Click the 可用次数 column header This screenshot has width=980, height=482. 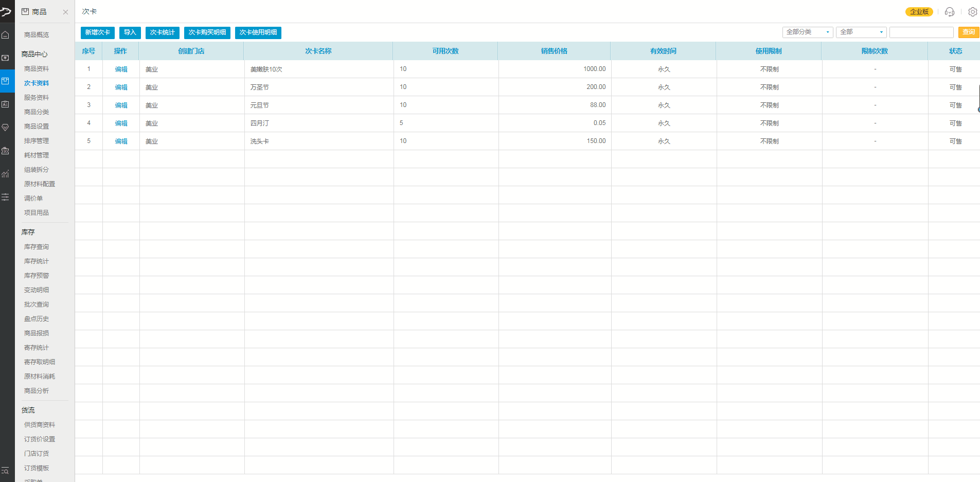point(446,51)
